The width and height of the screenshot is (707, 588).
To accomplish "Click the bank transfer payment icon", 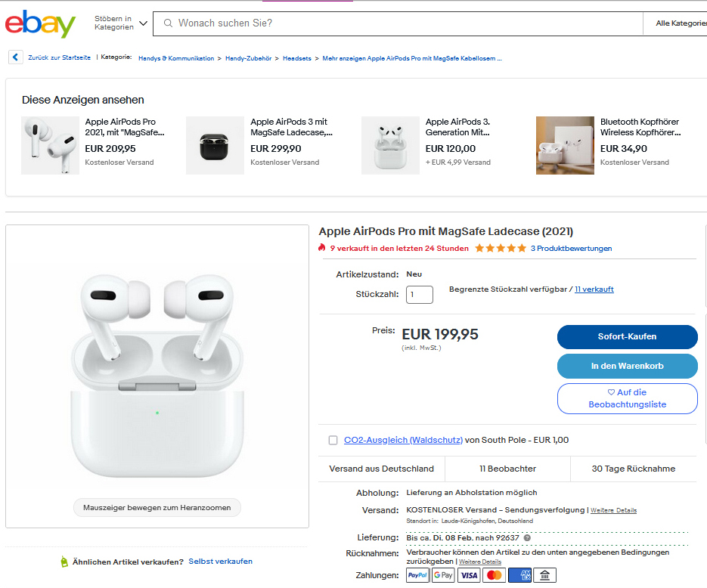I will tap(544, 576).
